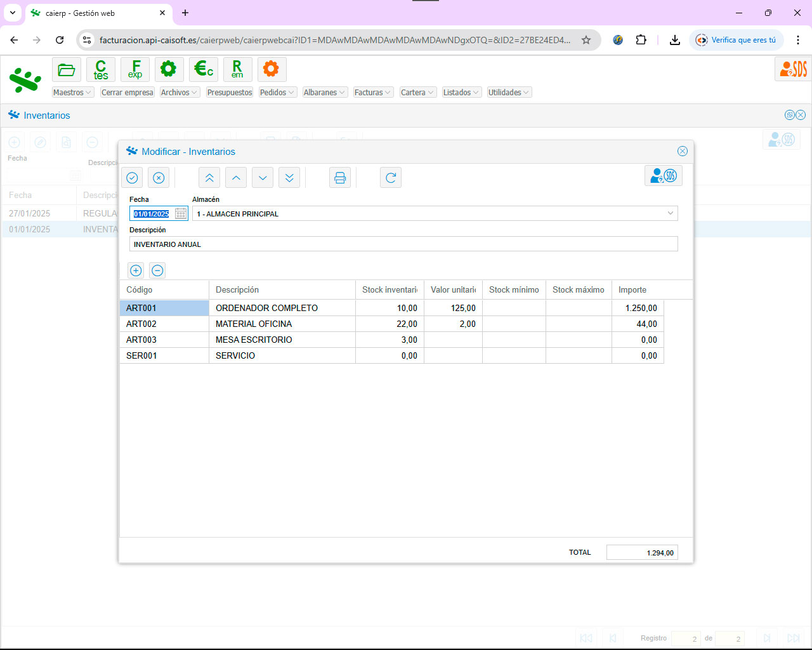Remove inventory line with minus icon
The height and width of the screenshot is (650, 812).
pos(157,270)
